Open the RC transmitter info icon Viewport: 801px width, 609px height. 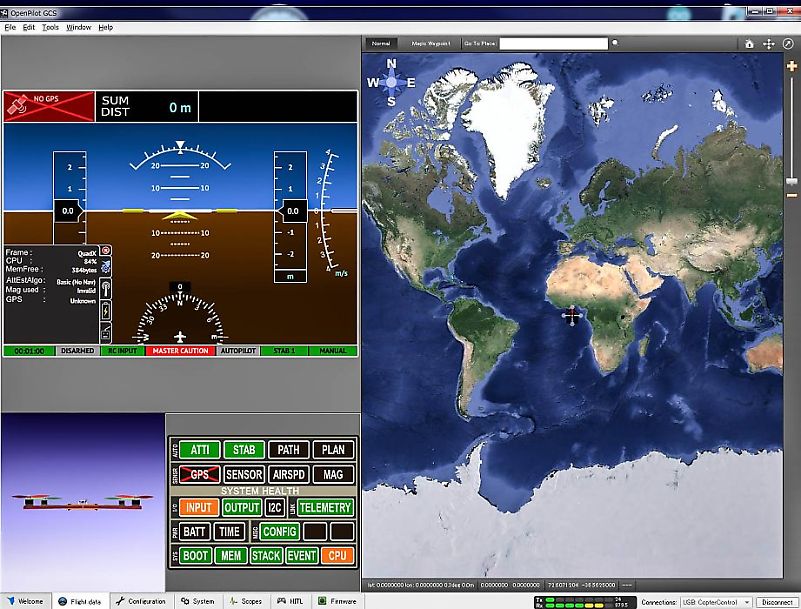coord(106,333)
